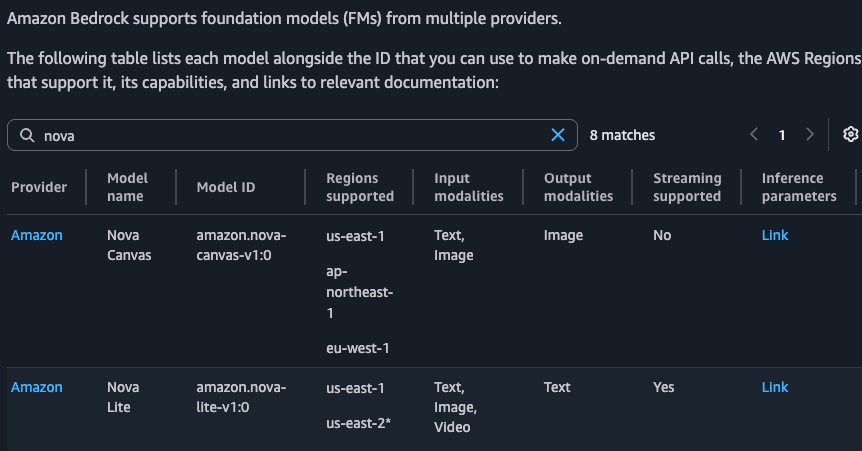The width and height of the screenshot is (862, 451).
Task: Go to previous page of results
Action: [x=754, y=135]
